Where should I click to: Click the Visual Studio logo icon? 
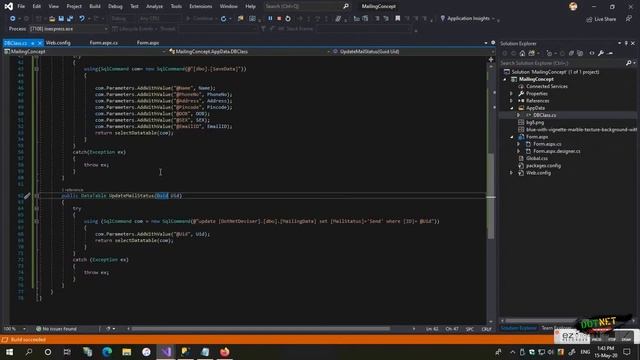[9, 6]
